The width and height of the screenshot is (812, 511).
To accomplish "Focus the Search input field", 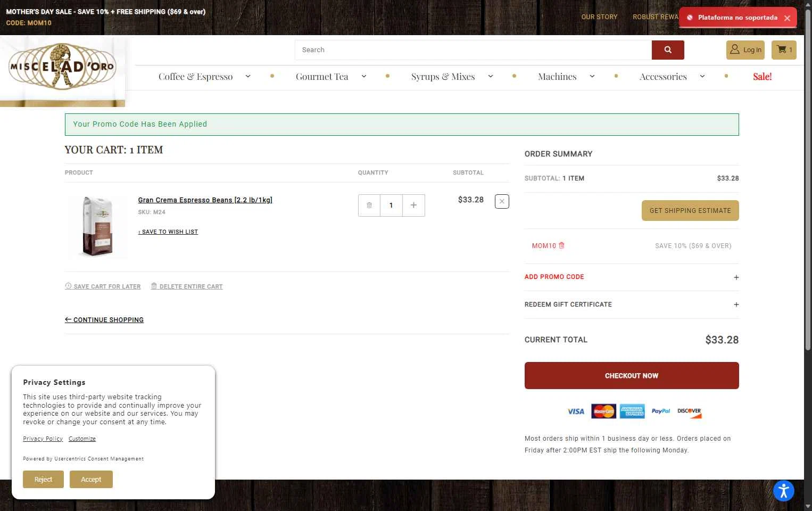I will [474, 50].
